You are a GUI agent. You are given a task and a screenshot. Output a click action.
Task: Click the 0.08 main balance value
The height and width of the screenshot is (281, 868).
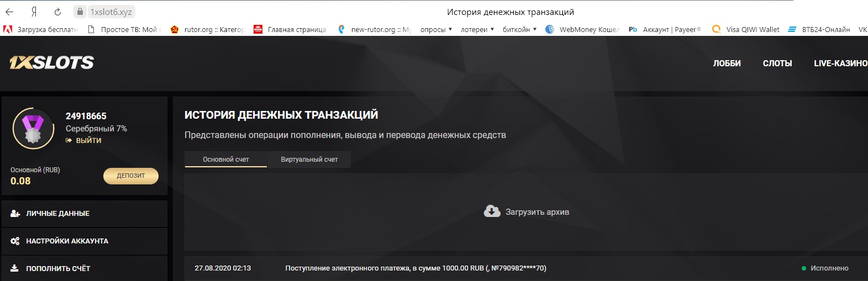coord(20,181)
